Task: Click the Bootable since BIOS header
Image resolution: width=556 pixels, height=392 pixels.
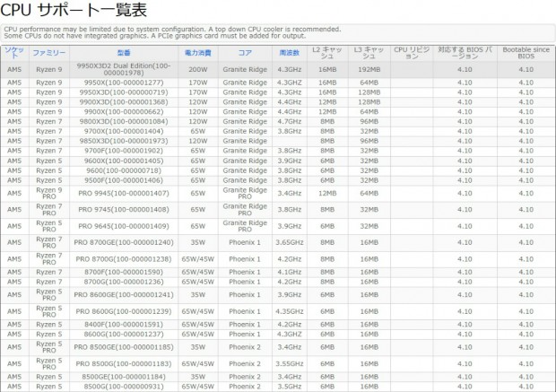Action: (526, 53)
